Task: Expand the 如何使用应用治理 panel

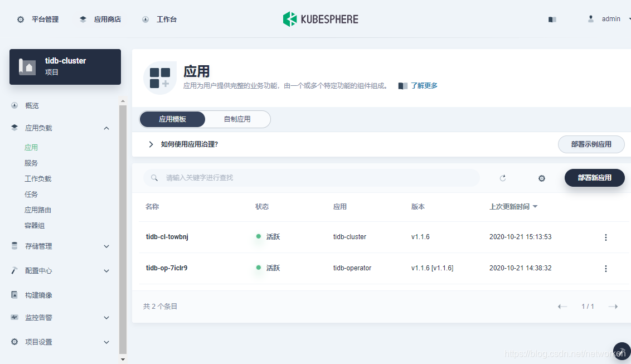Action: coord(151,144)
